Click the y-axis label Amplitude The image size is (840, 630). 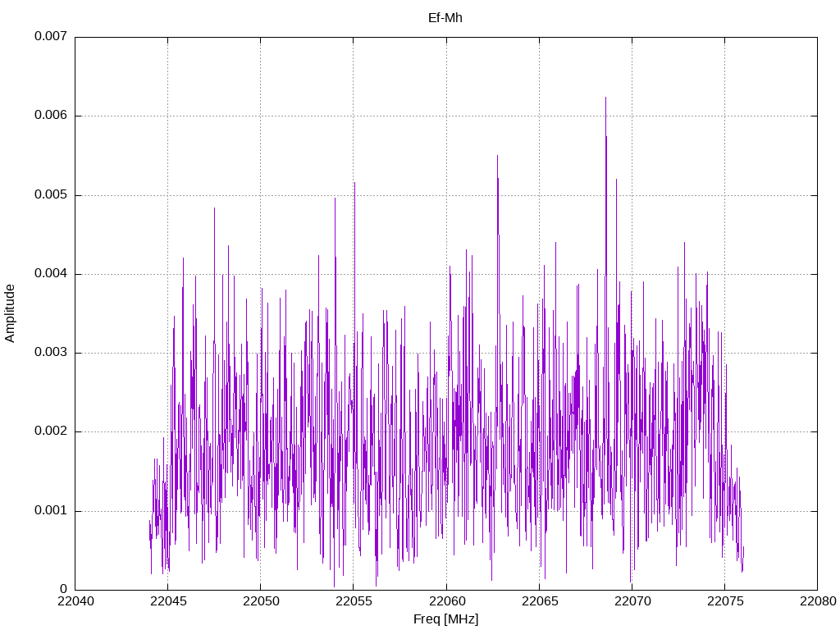click(x=10, y=313)
